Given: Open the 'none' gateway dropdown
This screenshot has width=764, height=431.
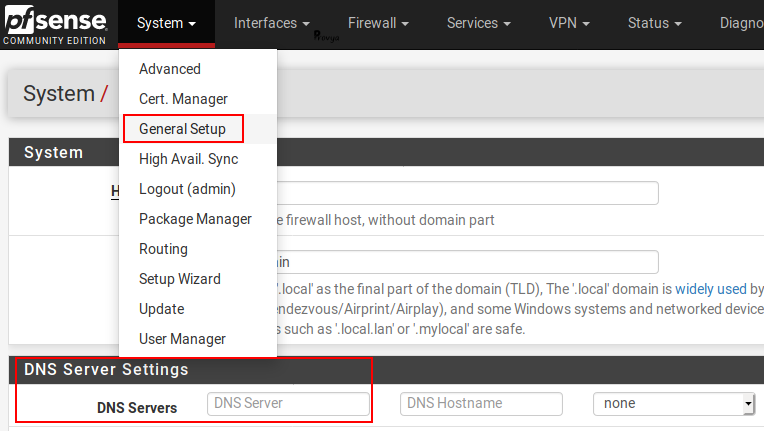Looking at the screenshot, I should pyautogui.click(x=674, y=404).
